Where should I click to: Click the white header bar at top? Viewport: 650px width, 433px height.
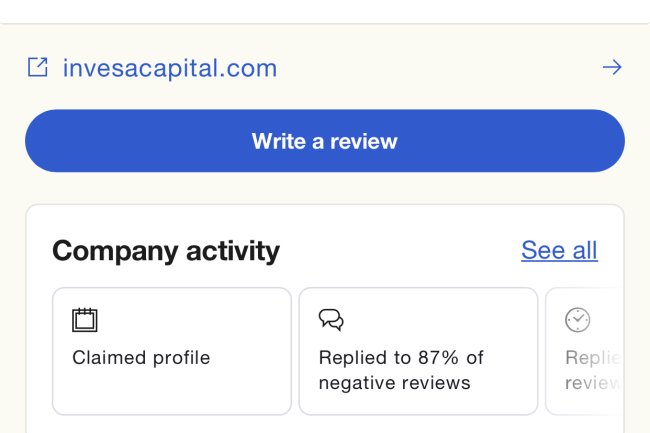click(x=325, y=10)
